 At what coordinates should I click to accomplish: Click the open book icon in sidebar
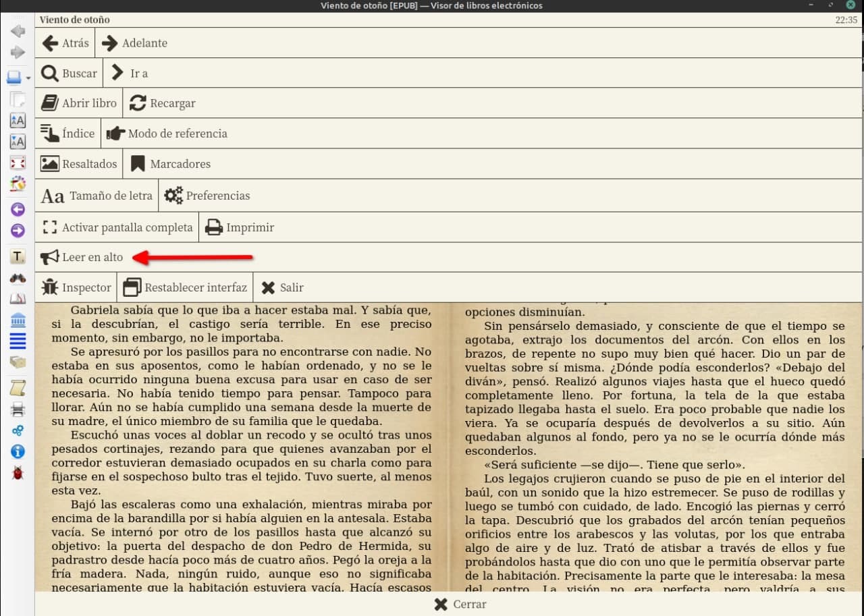pyautogui.click(x=18, y=299)
